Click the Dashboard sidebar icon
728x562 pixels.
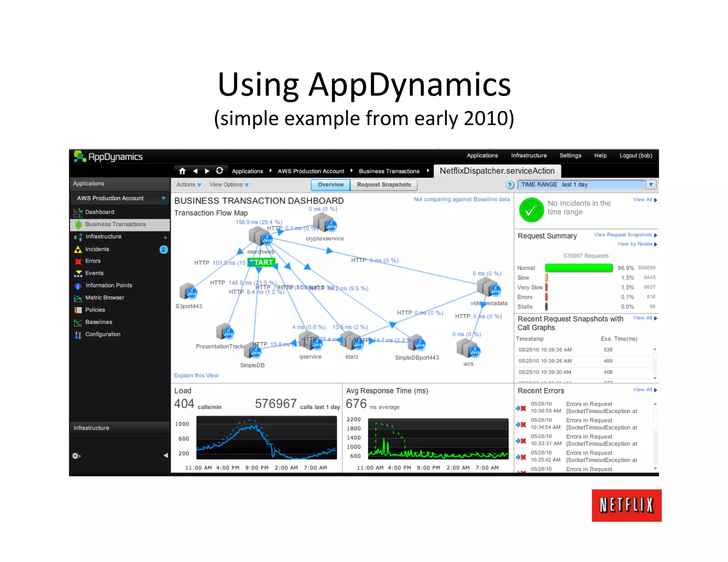[78, 212]
